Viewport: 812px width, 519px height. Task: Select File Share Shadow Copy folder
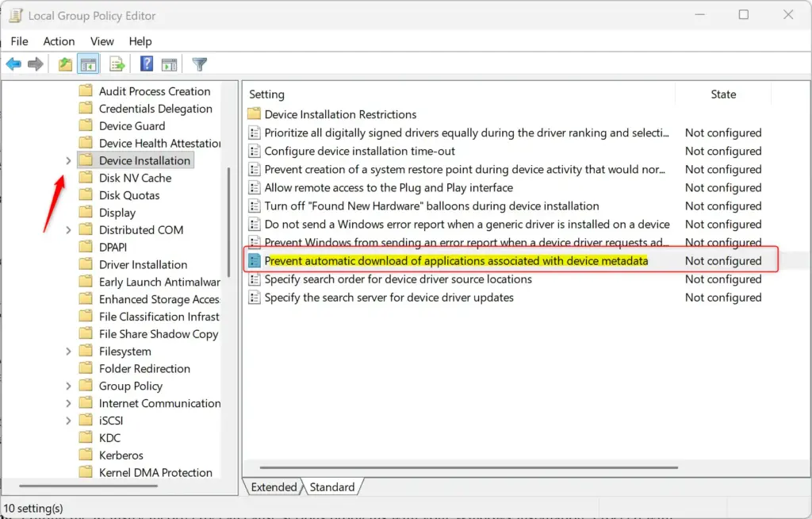click(x=159, y=334)
